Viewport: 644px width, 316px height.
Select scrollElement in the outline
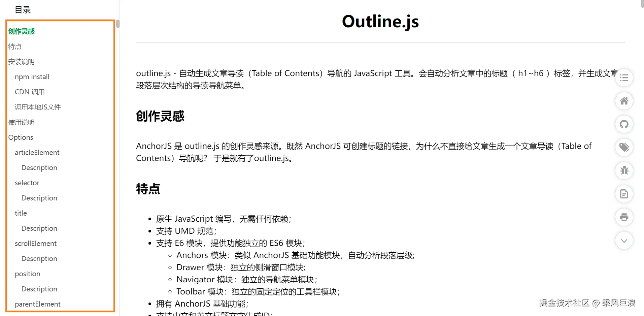click(x=36, y=244)
